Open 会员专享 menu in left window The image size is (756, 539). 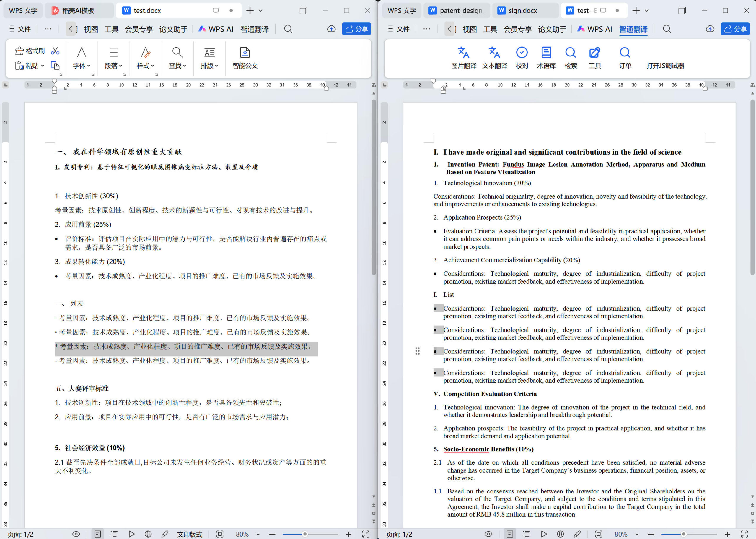click(139, 29)
